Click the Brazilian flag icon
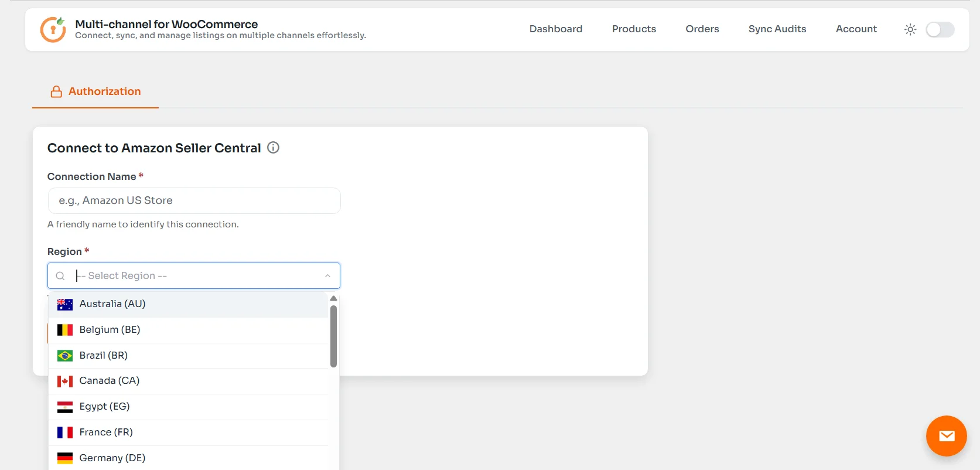The height and width of the screenshot is (470, 980). coord(65,356)
